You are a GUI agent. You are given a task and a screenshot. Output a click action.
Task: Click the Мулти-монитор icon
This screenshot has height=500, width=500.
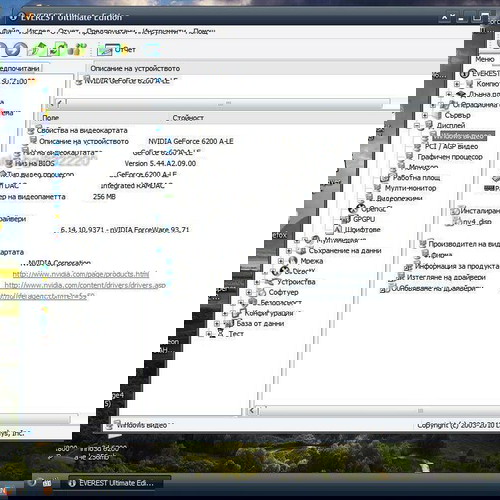pos(377,188)
